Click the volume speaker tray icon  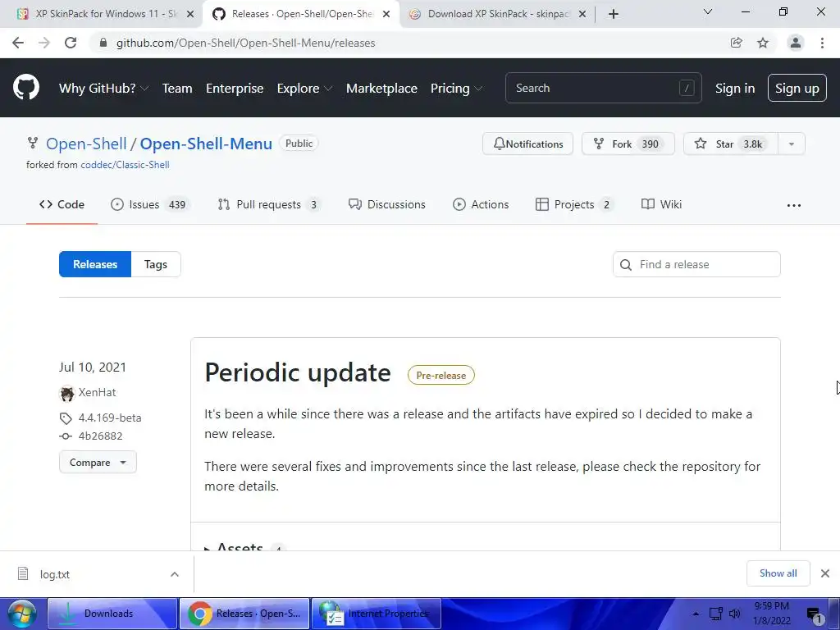734,614
